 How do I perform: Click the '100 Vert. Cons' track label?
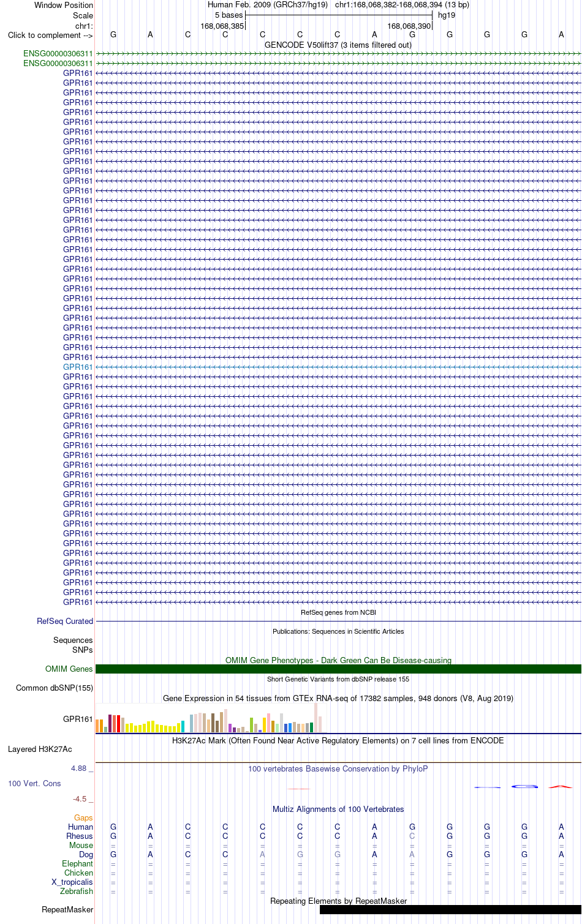coord(34,783)
